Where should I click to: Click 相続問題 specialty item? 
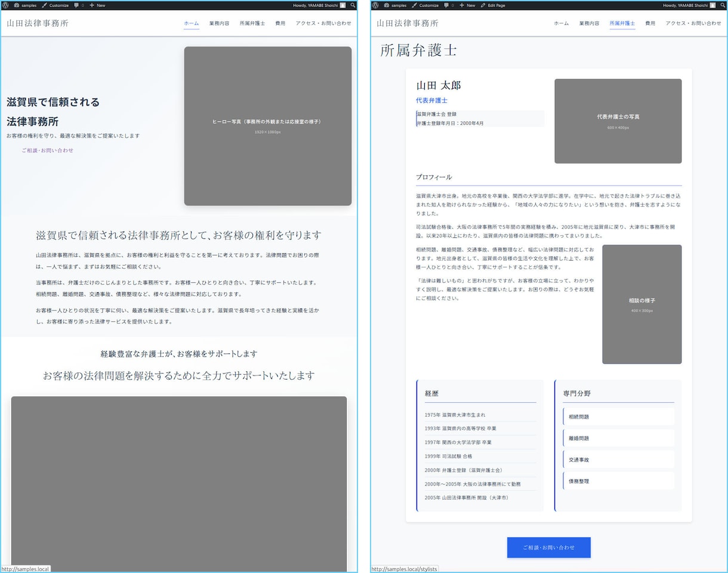[x=618, y=417]
